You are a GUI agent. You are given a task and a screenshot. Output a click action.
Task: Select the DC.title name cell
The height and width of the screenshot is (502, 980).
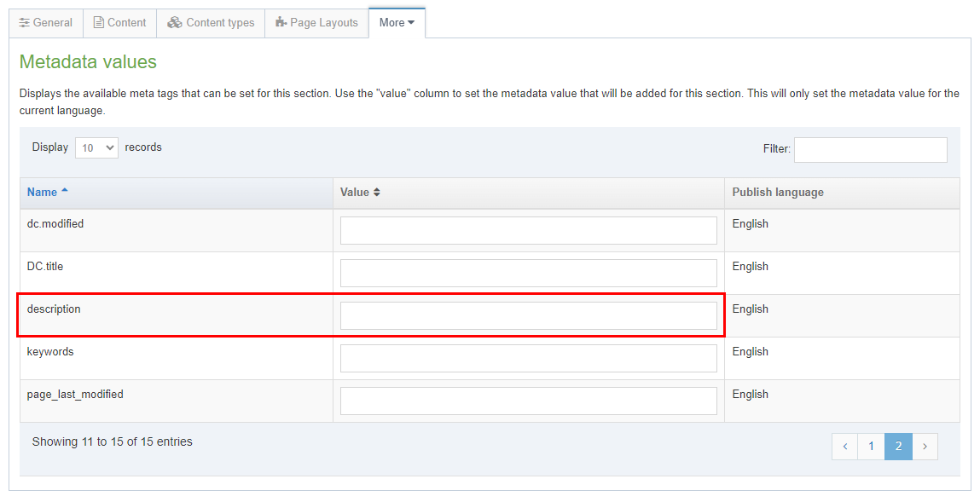[177, 273]
